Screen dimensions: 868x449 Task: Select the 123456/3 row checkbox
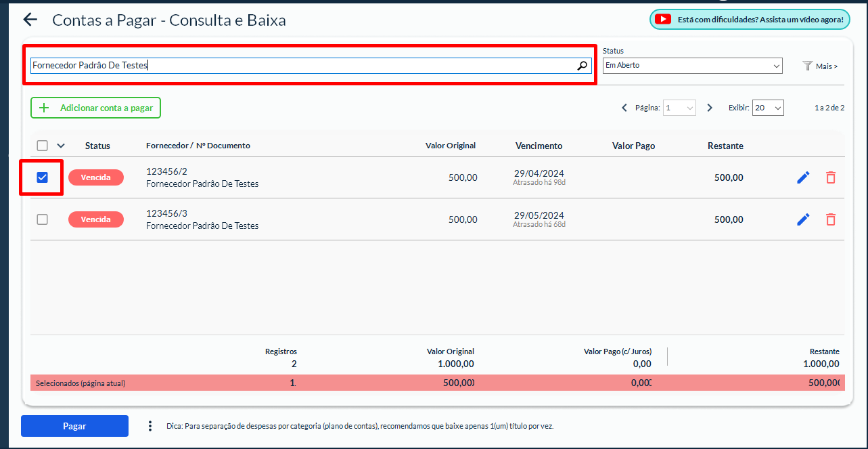click(x=43, y=219)
